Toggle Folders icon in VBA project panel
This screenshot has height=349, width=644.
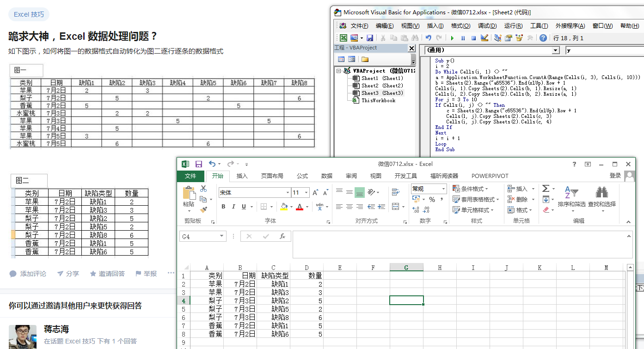365,59
